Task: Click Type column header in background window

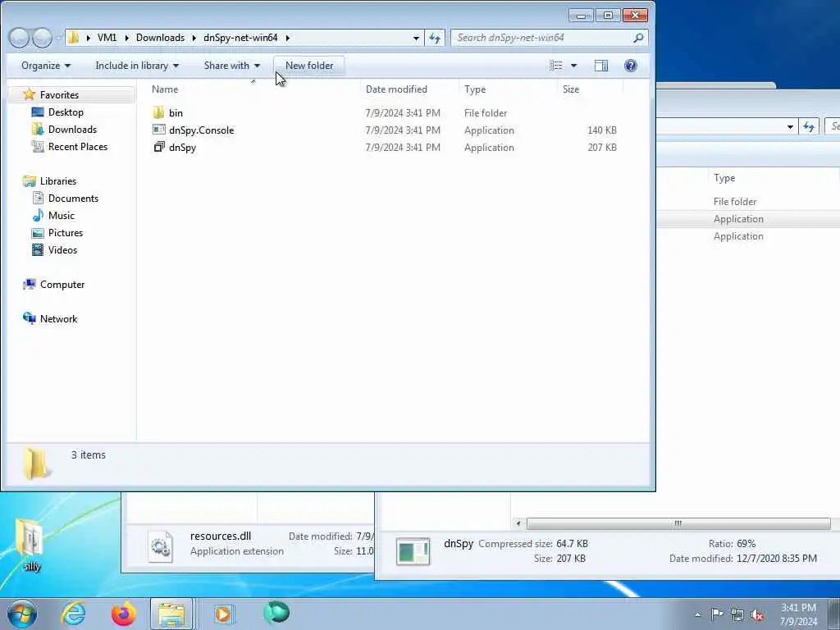Action: [724, 178]
